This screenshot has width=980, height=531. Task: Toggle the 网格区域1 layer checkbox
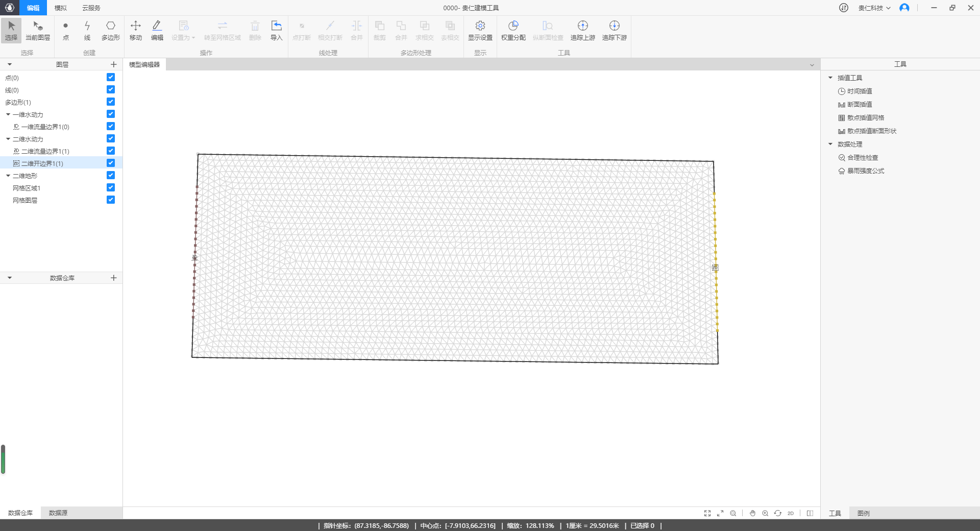pyautogui.click(x=111, y=188)
